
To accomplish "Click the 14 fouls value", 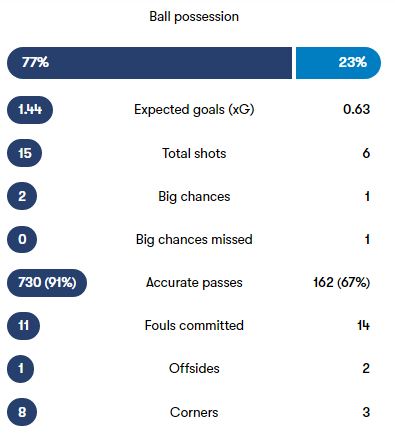I will 363,325.
